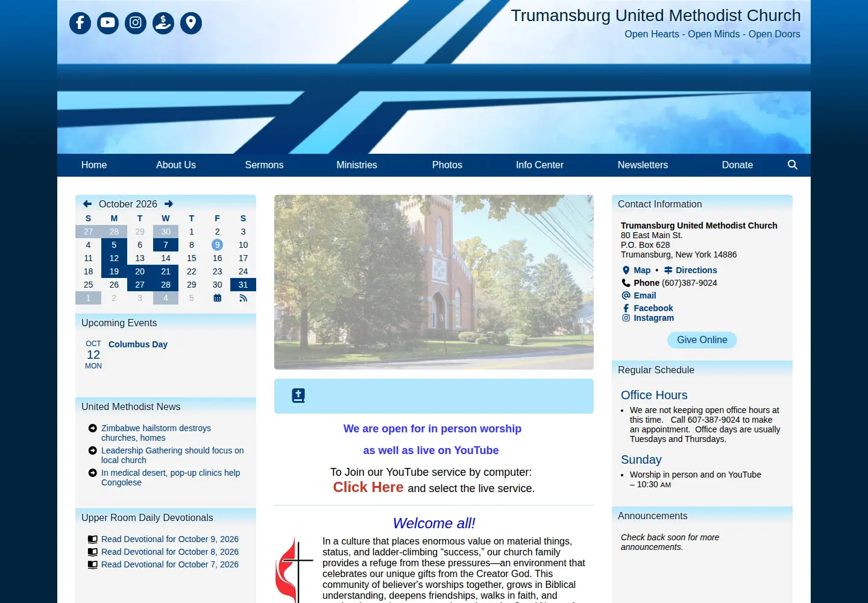This screenshot has width=868, height=603.
Task: Open the Instagram icon in header
Action: (136, 23)
